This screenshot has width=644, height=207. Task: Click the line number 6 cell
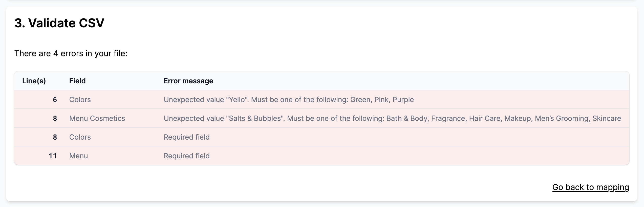[55, 100]
